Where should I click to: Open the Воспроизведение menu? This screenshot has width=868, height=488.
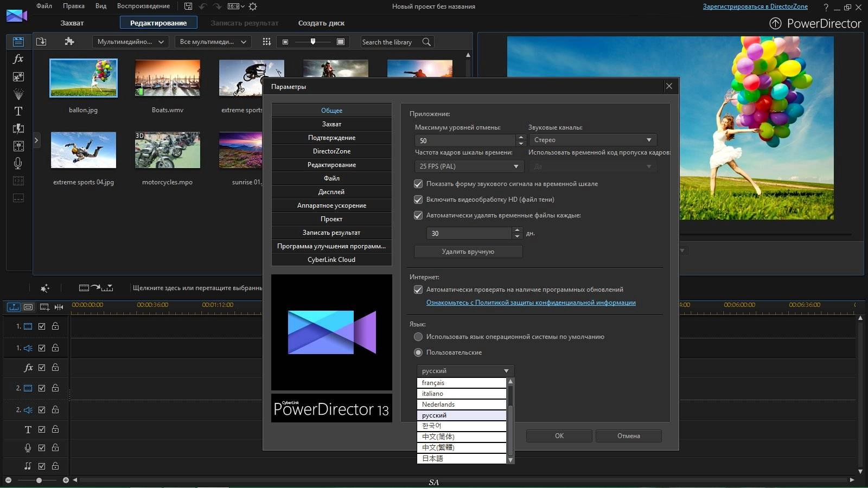coord(143,6)
